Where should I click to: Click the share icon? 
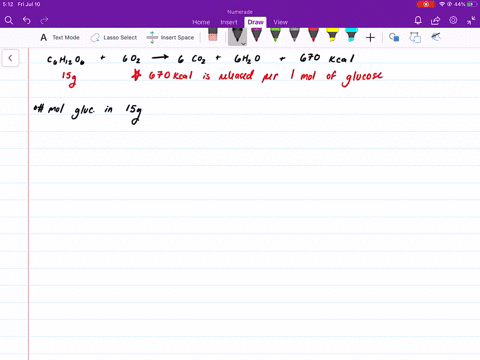point(435,21)
